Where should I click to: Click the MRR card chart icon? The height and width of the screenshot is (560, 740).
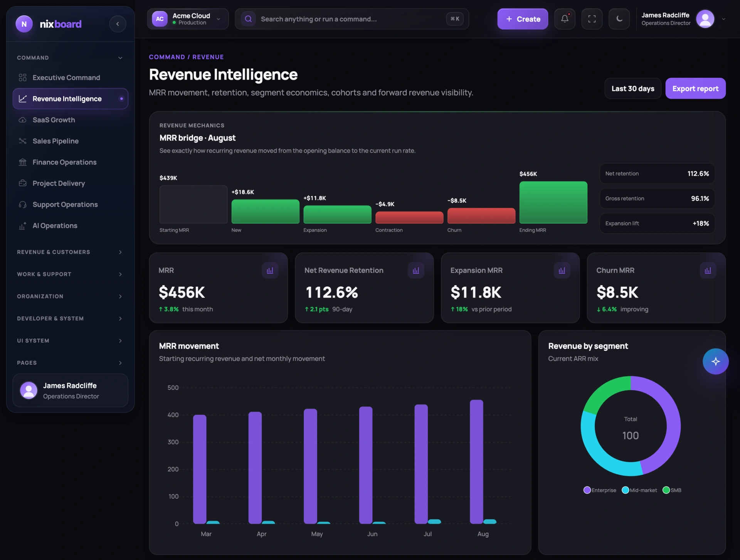pos(270,270)
